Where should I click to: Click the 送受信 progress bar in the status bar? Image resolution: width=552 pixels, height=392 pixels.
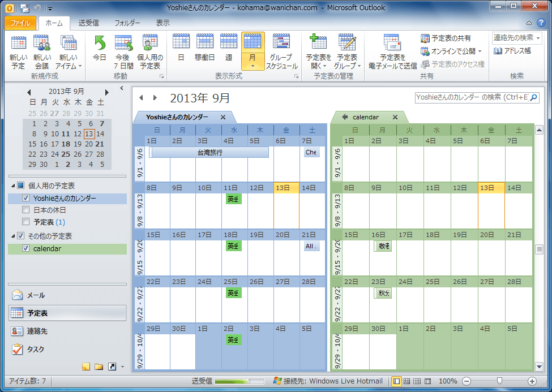click(239, 381)
